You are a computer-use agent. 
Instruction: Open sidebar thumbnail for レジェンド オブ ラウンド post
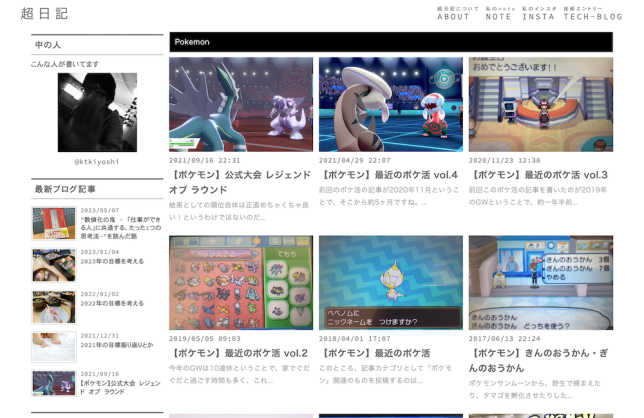(54, 384)
